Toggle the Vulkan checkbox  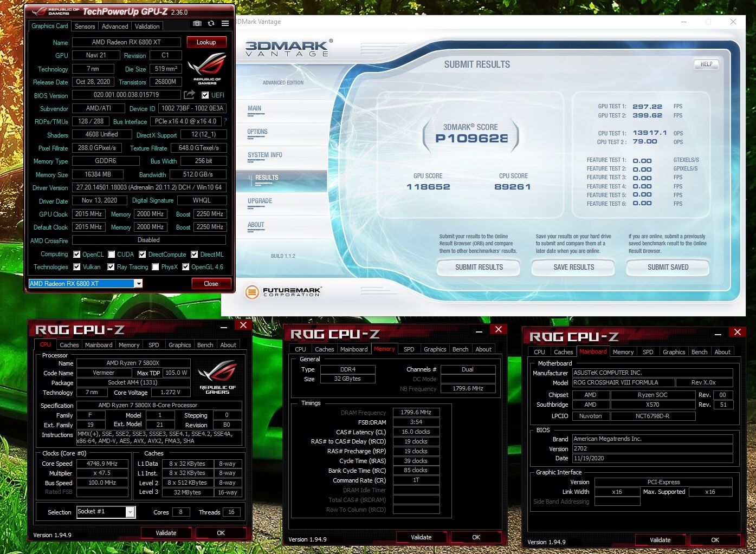pyautogui.click(x=77, y=266)
